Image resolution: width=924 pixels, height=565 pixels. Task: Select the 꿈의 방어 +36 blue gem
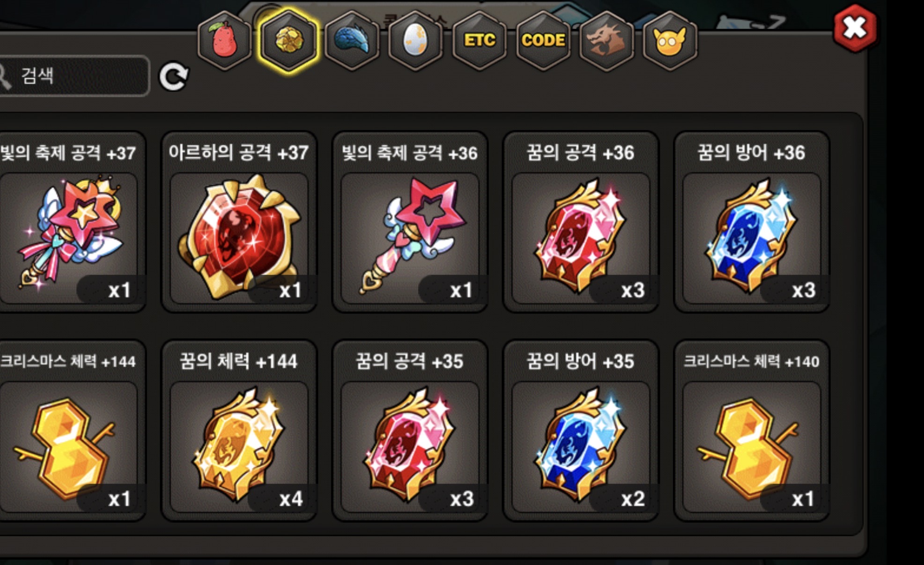pos(752,222)
